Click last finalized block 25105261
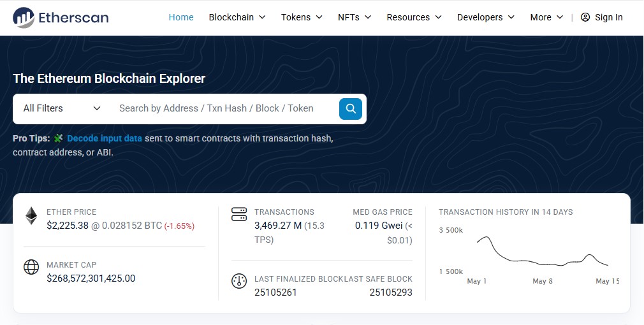 275,292
